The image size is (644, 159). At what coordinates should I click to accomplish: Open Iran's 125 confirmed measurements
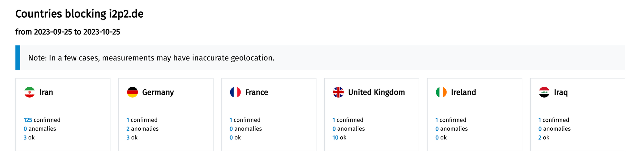pyautogui.click(x=28, y=120)
